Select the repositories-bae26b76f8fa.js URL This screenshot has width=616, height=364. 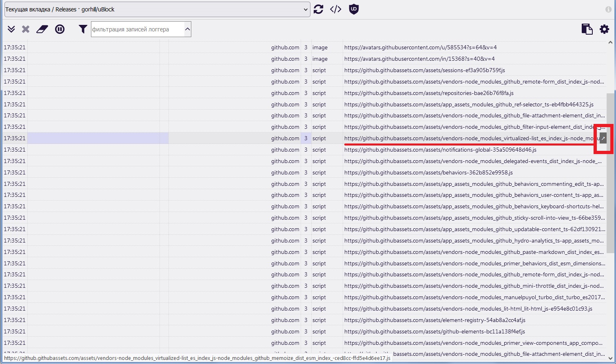coord(429,93)
